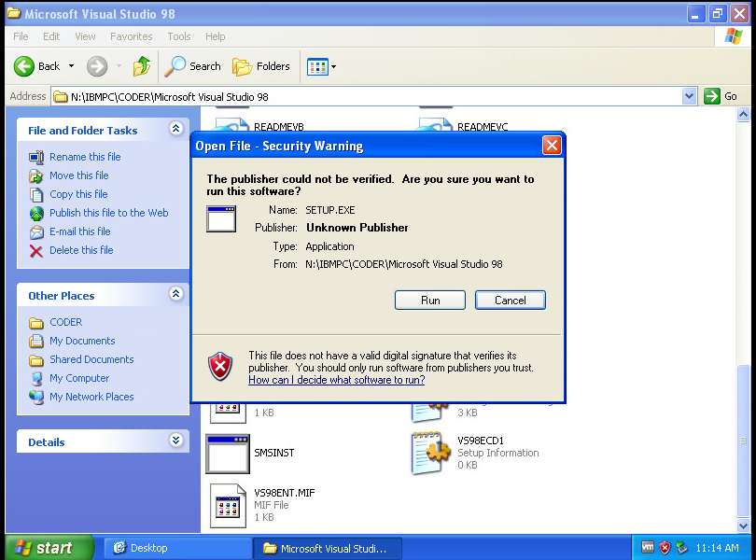The image size is (756, 560).
Task: Open My Computer link
Action: click(79, 378)
